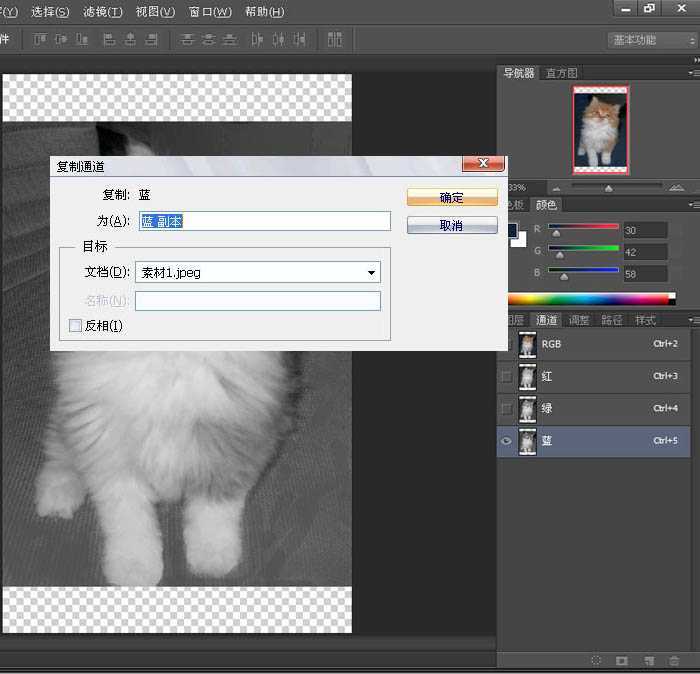
Task: Click the 取消 button
Action: (452, 226)
